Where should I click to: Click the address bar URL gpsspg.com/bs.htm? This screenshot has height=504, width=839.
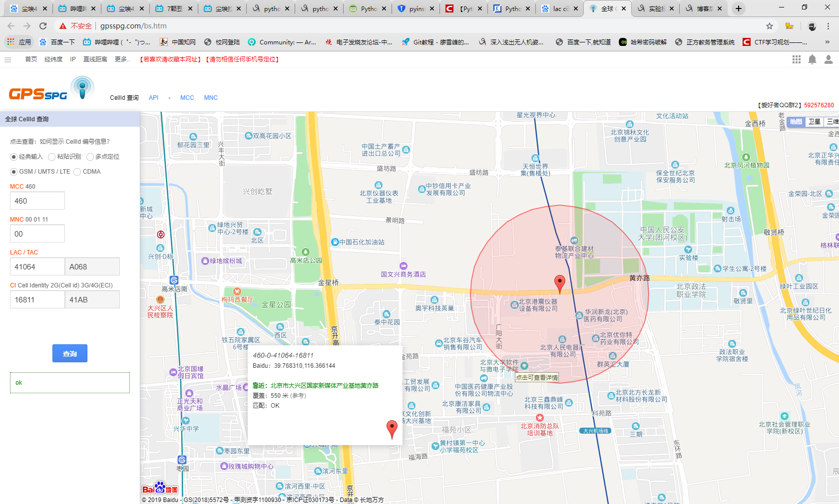[x=133, y=26]
